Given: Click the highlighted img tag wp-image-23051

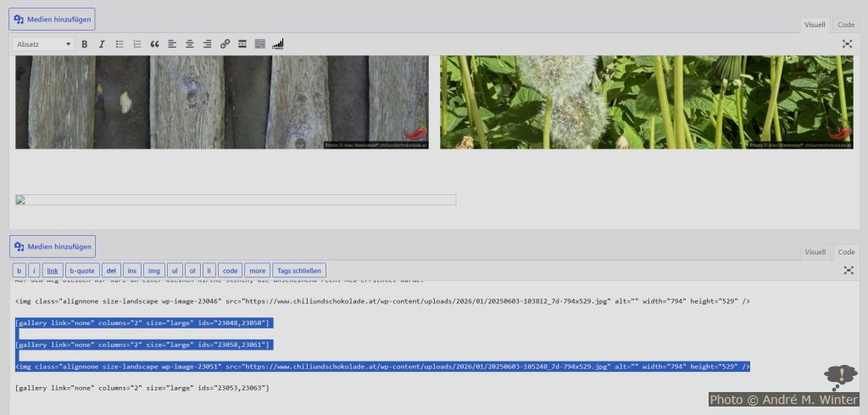Looking at the screenshot, I should pyautogui.click(x=382, y=367).
